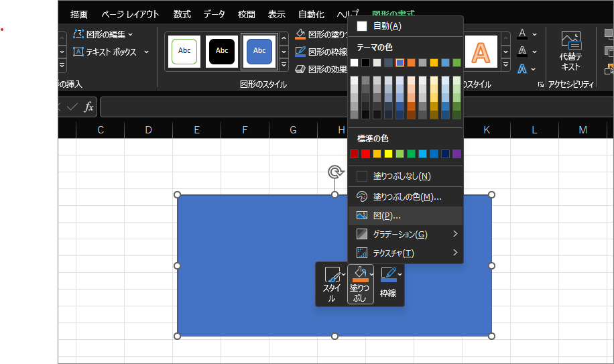Pick black theme color swatch
The width and height of the screenshot is (614, 364).
365,62
